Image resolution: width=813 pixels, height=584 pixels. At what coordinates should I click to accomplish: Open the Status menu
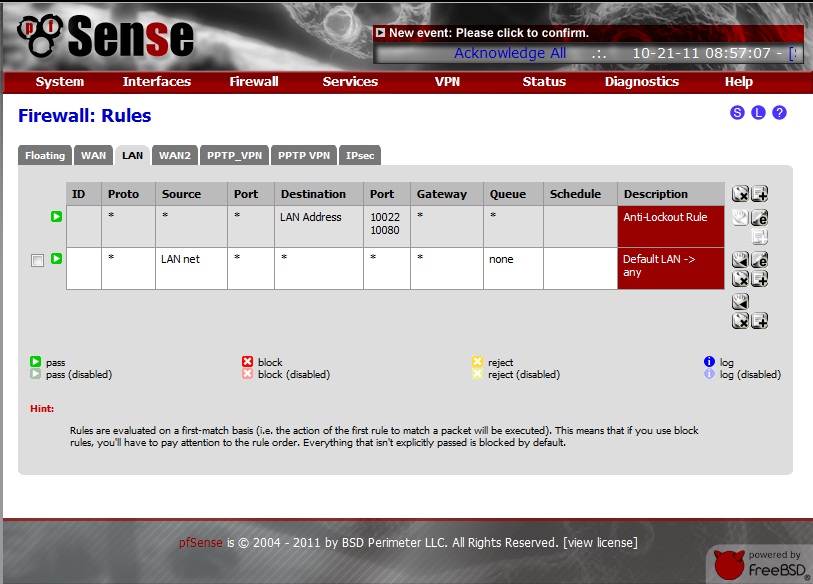coord(544,81)
